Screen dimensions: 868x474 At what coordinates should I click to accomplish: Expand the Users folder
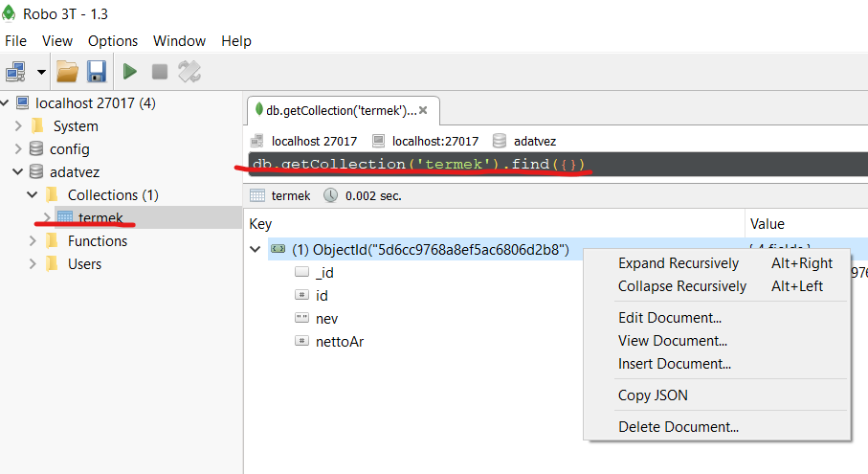[33, 264]
